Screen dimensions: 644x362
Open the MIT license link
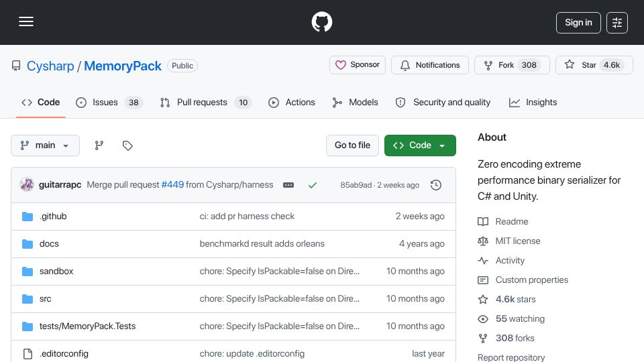(509, 241)
